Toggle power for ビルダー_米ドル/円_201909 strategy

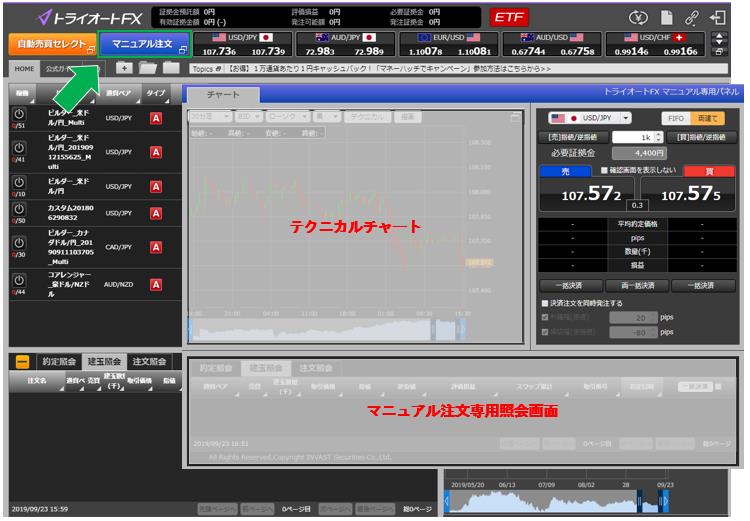tap(19, 148)
